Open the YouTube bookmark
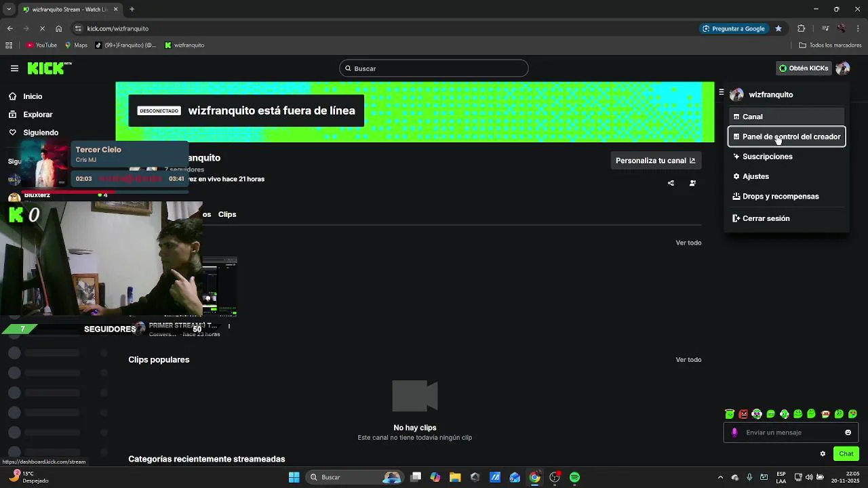This screenshot has height=488, width=868. click(x=41, y=45)
